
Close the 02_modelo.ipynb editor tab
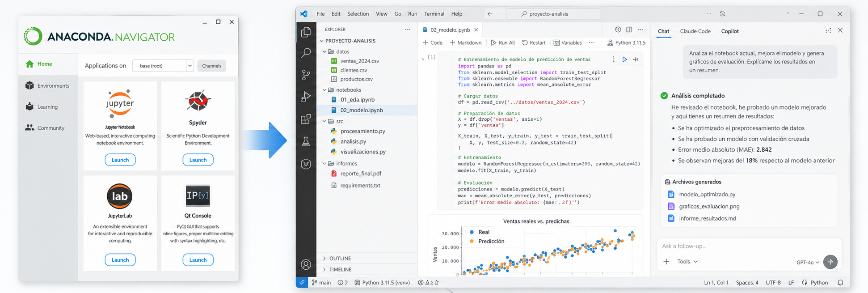[476, 30]
